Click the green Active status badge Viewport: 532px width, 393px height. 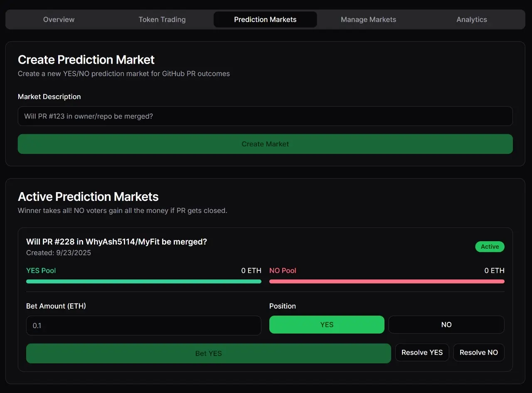tap(490, 247)
